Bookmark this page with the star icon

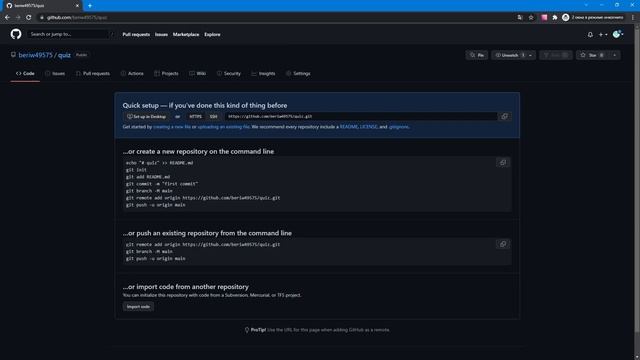531,18
